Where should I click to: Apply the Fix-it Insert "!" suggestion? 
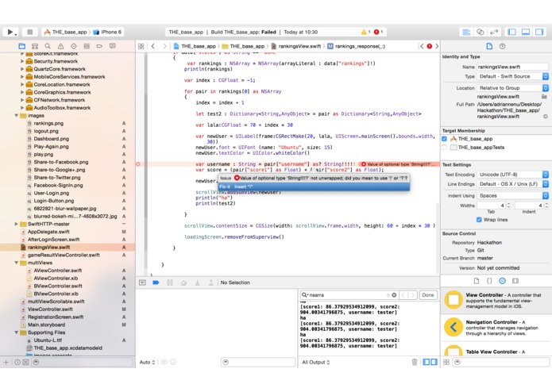(313, 186)
